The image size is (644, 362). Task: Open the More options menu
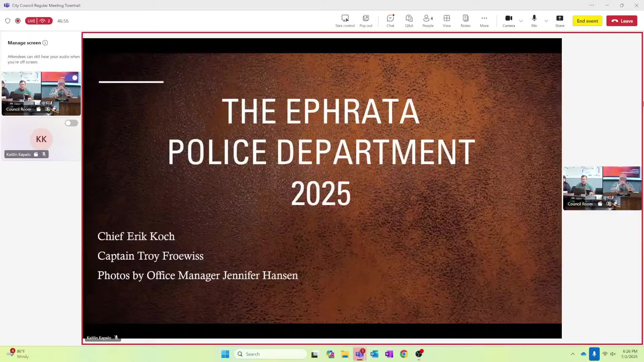tap(484, 21)
